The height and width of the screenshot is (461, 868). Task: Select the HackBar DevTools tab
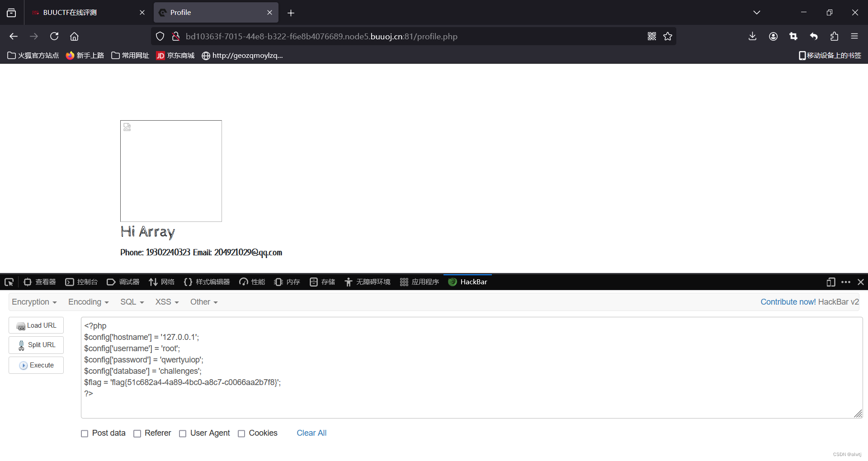[x=467, y=282]
